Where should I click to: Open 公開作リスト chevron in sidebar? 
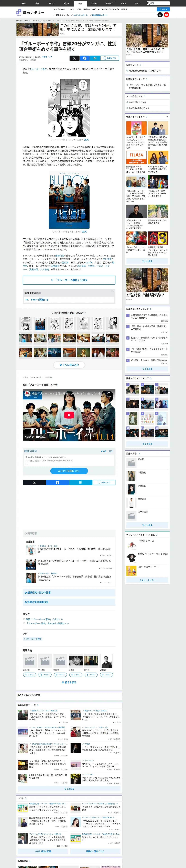click(141, 65)
